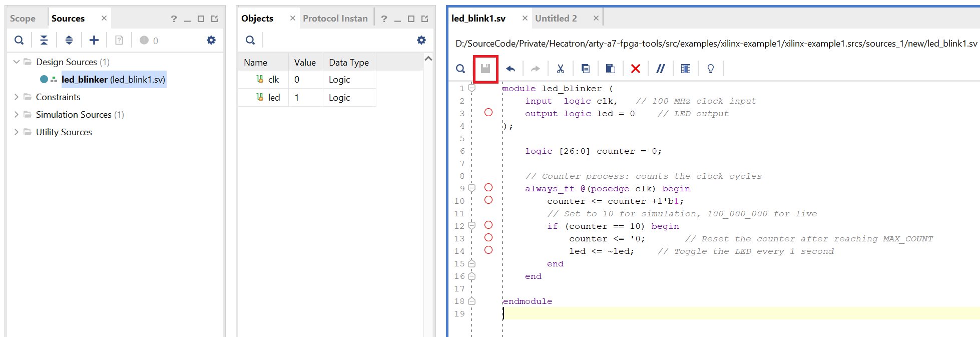Add sources with the plus icon
This screenshot has height=337, width=980.
(94, 40)
